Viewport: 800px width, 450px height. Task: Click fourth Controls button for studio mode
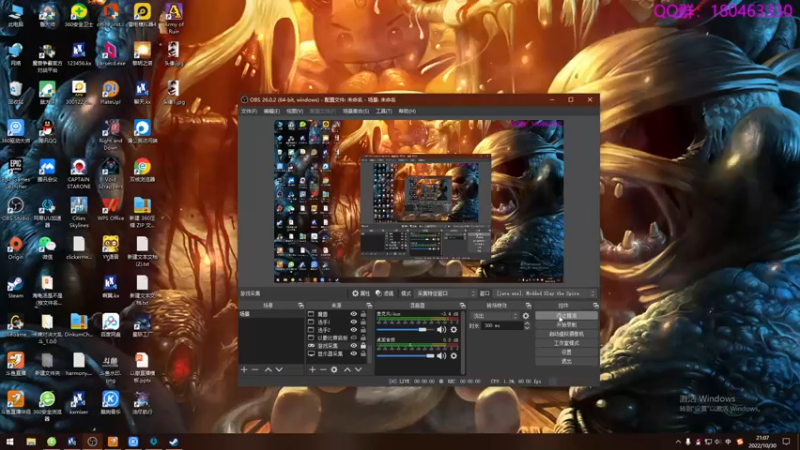click(566, 343)
